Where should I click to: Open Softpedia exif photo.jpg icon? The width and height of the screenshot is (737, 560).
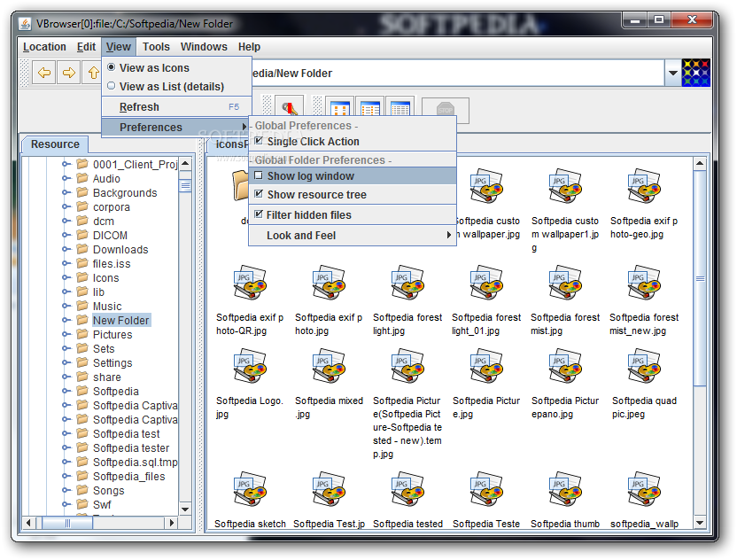pos(329,284)
